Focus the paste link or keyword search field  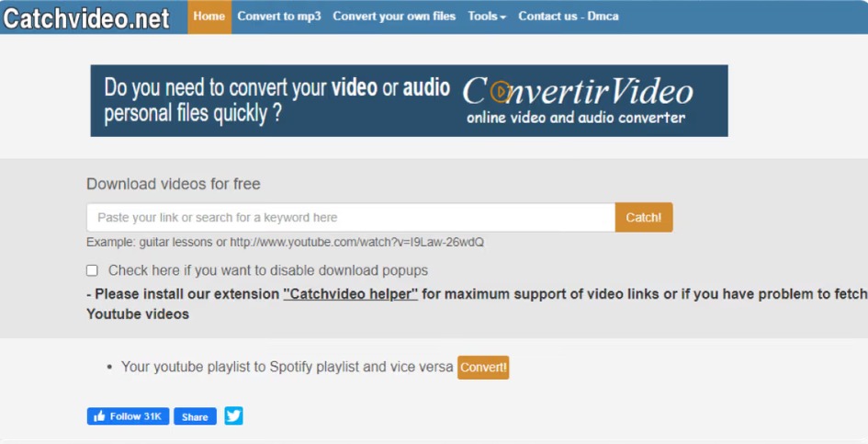pos(350,218)
